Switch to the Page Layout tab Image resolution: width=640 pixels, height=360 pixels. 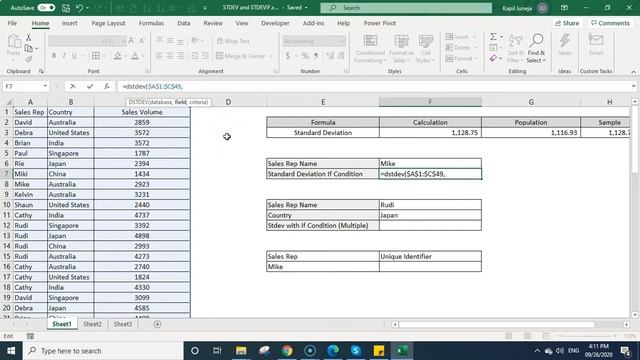[x=108, y=23]
